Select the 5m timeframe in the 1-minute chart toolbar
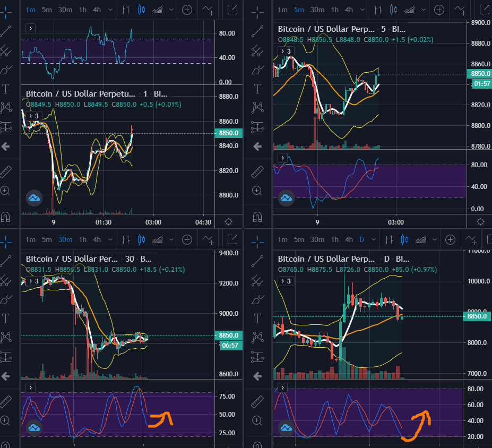492x448 pixels. tap(47, 10)
